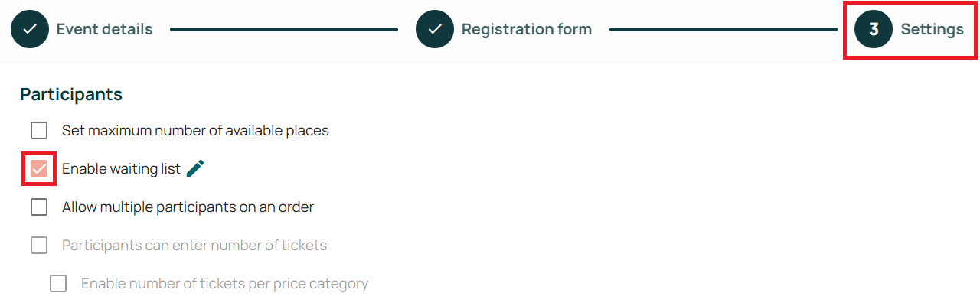Click the 'Participants can enter number of tickets' text

tap(194, 246)
